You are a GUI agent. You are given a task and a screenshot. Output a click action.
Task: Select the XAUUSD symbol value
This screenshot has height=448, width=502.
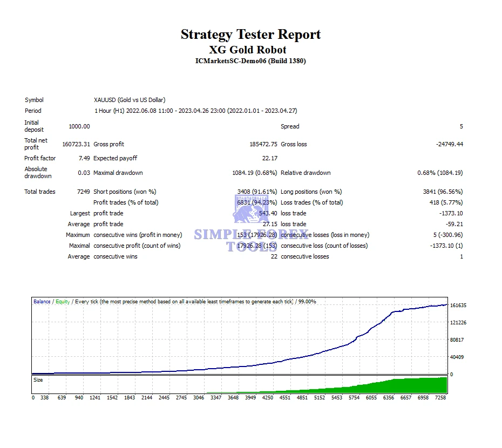tap(130, 100)
